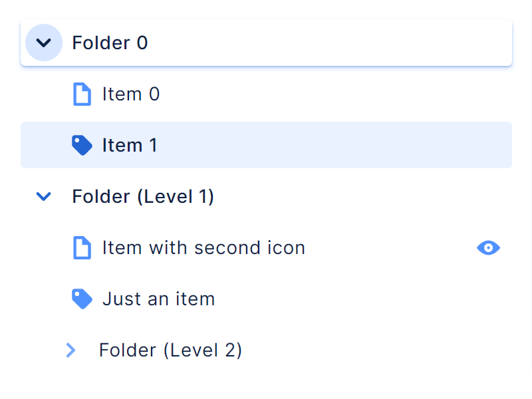
Task: Collapse Folder (Level 1) with its chevron
Action: [43, 197]
